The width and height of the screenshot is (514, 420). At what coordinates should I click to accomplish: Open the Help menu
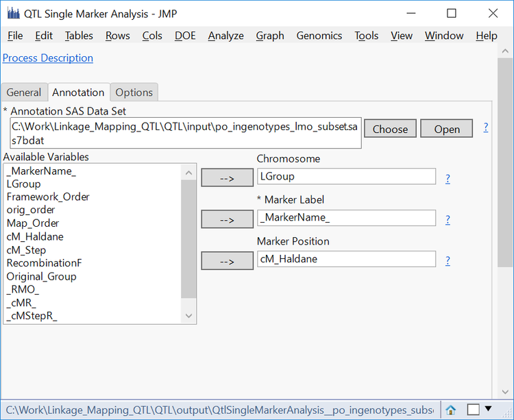[487, 36]
